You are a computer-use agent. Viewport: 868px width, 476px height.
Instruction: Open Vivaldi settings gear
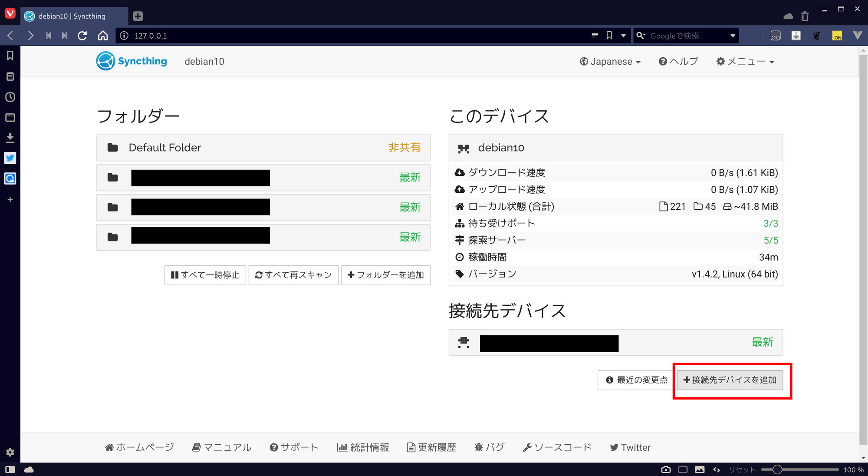coord(10,452)
